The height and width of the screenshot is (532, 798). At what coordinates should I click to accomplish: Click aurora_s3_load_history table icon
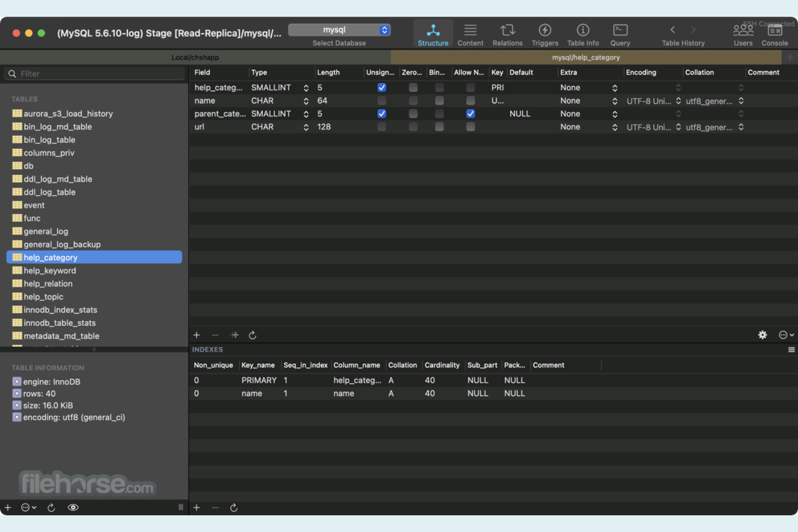17,113
